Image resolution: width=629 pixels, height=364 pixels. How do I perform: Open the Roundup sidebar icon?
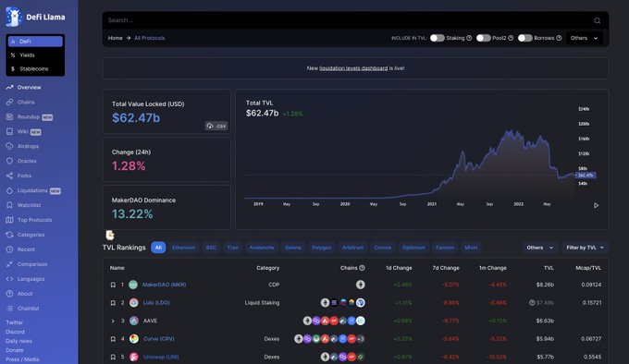click(x=9, y=117)
